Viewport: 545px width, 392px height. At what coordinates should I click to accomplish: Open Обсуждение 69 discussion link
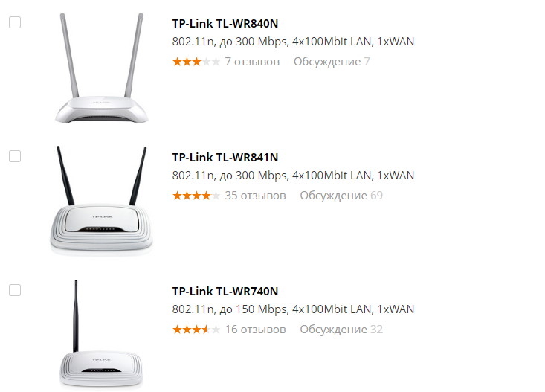tap(341, 196)
